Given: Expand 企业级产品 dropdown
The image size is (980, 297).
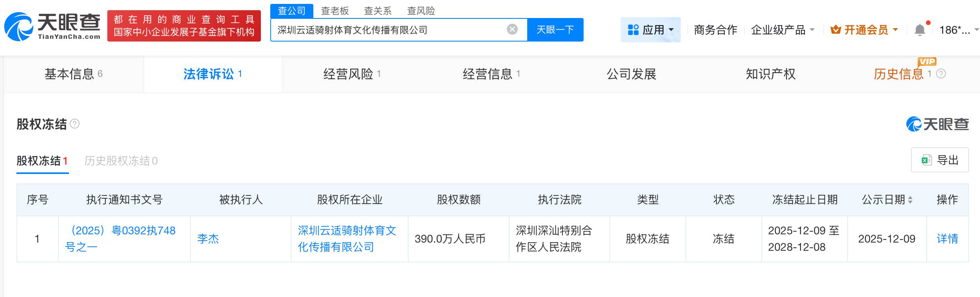Looking at the screenshot, I should 812,30.
